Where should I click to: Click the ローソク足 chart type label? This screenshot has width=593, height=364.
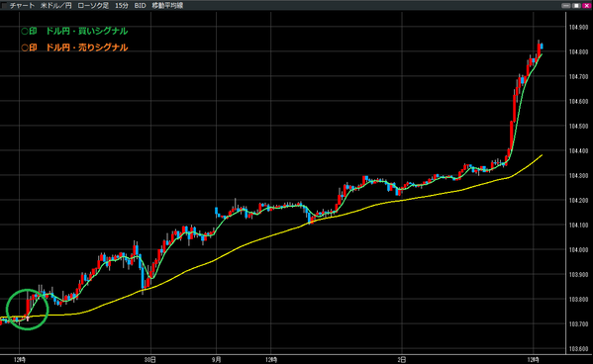[x=93, y=6]
